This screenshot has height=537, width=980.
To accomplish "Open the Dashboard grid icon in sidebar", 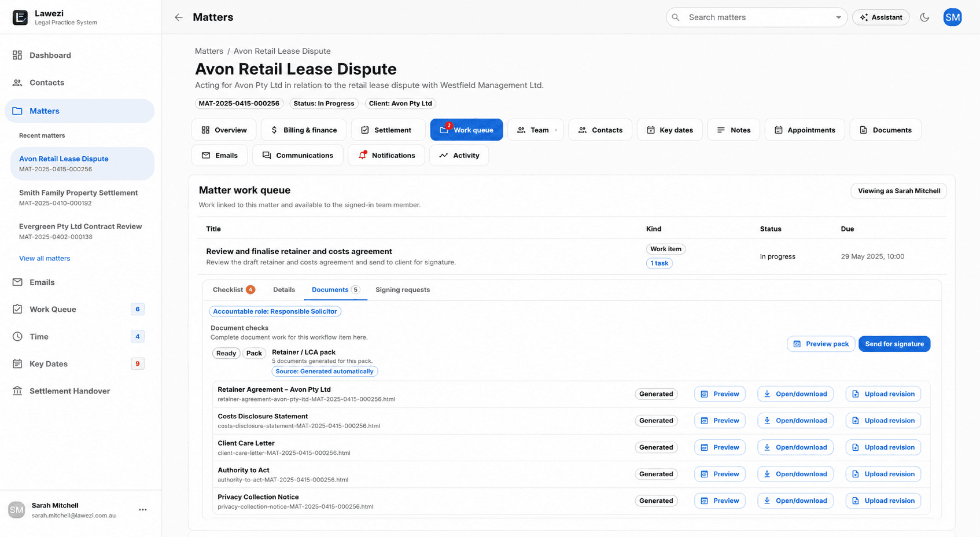I will (17, 55).
